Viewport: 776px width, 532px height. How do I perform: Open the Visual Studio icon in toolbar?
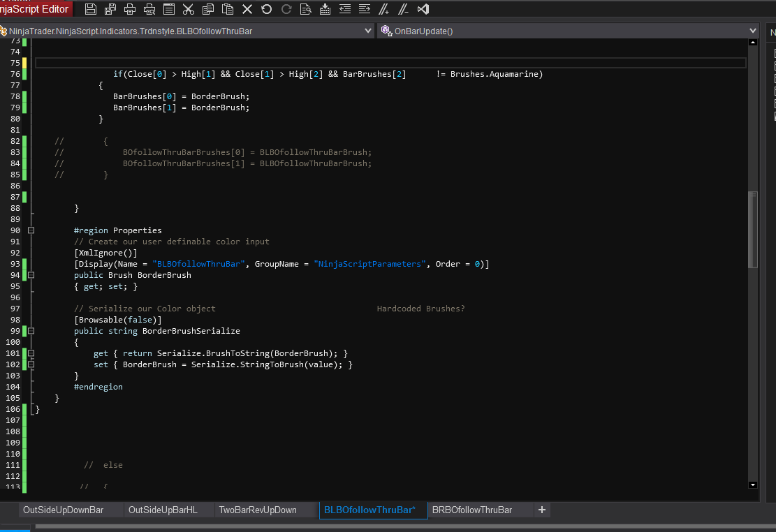(423, 9)
